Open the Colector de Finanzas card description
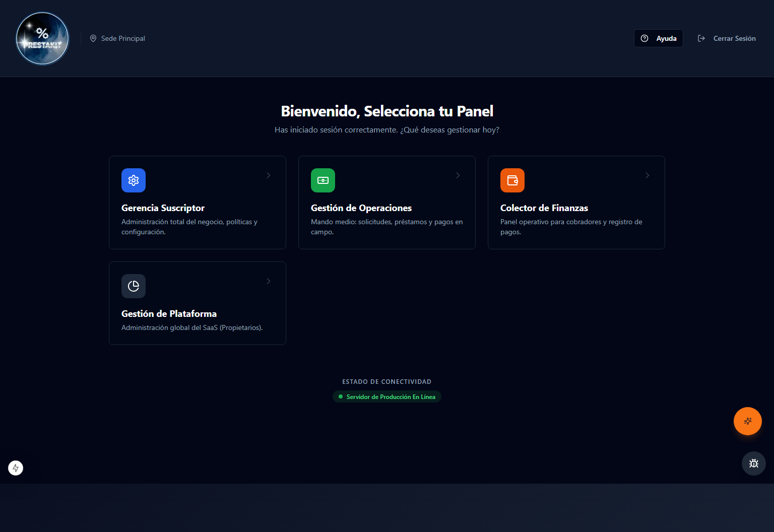 pos(571,227)
